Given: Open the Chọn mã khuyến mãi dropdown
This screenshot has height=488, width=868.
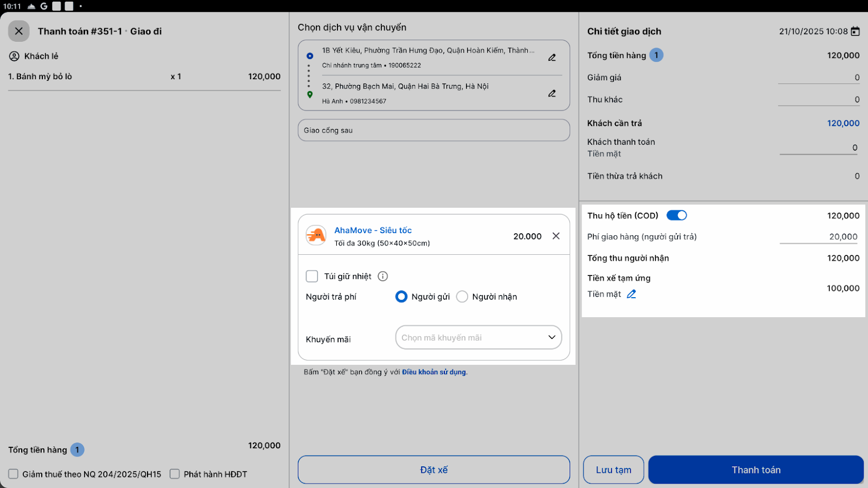Looking at the screenshot, I should point(478,337).
